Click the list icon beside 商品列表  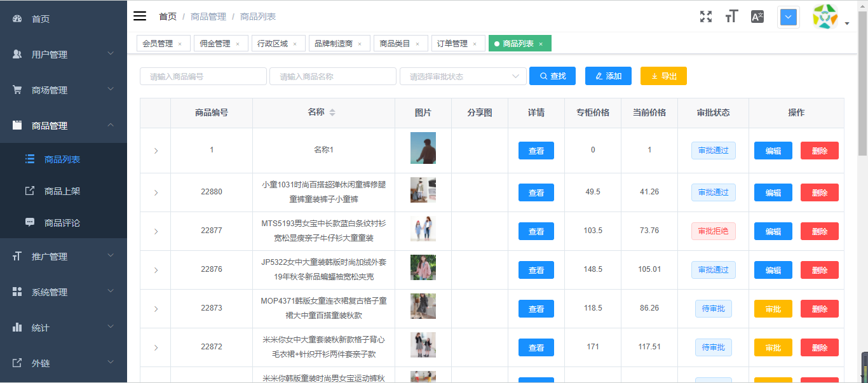tap(30, 159)
